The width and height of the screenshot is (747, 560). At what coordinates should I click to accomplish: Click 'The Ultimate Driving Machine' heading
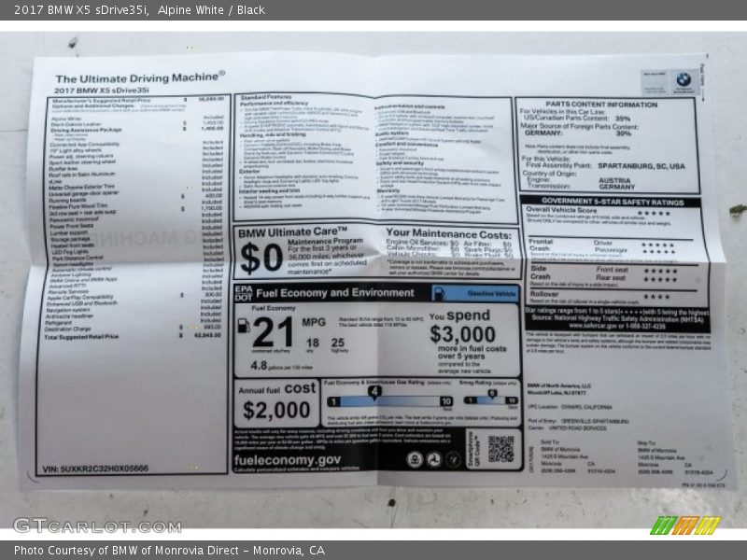140,77
